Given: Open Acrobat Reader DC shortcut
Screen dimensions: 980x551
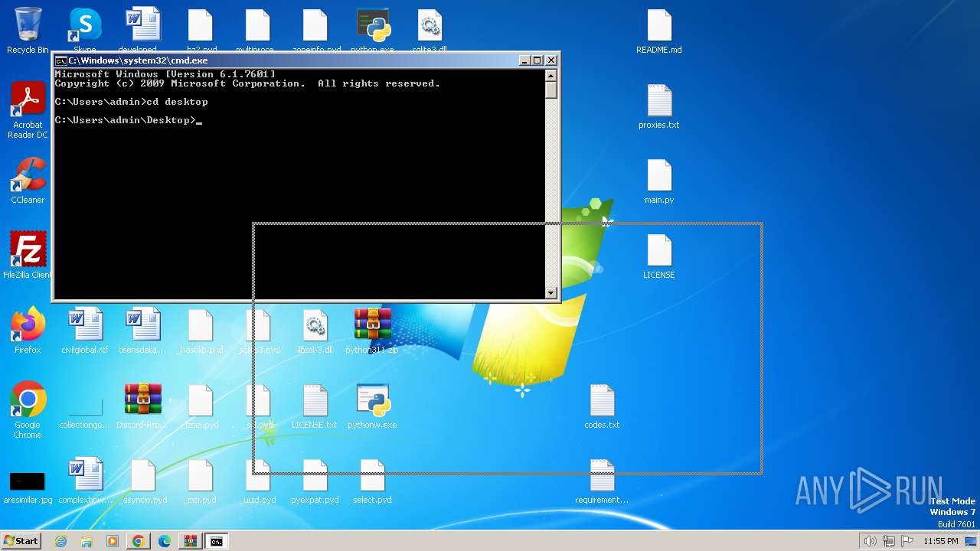Looking at the screenshot, I should [28, 110].
